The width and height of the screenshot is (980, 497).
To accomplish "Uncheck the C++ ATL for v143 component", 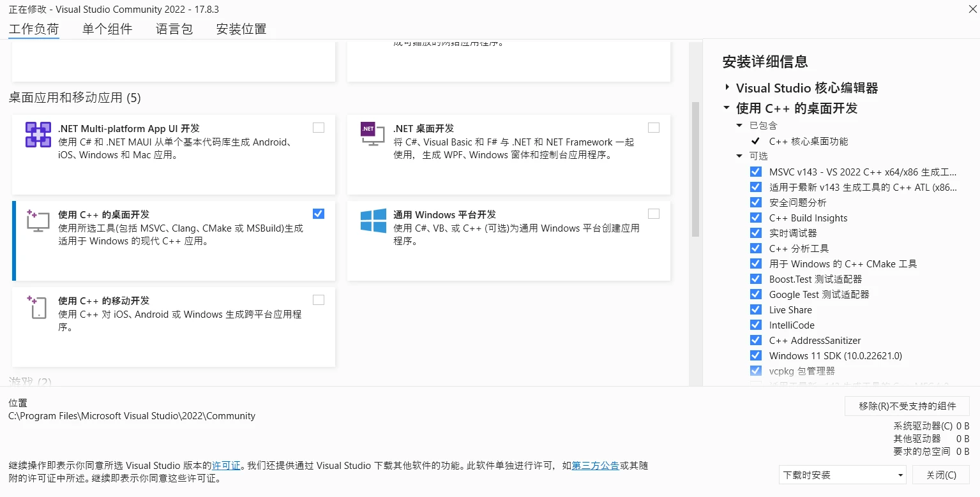I will [756, 187].
